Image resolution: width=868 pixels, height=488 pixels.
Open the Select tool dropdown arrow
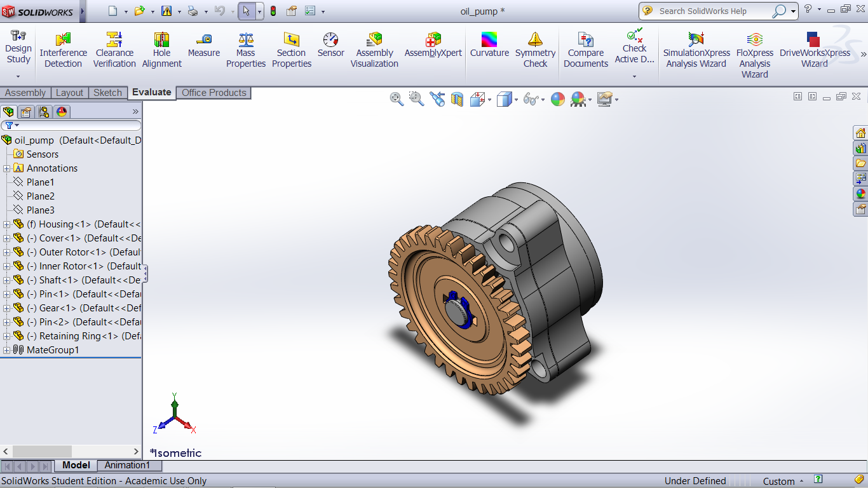260,11
